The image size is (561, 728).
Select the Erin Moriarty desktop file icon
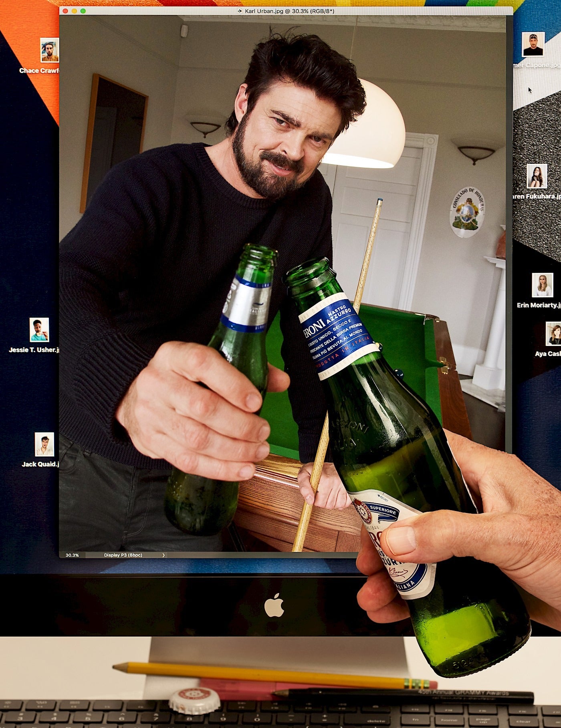[543, 285]
